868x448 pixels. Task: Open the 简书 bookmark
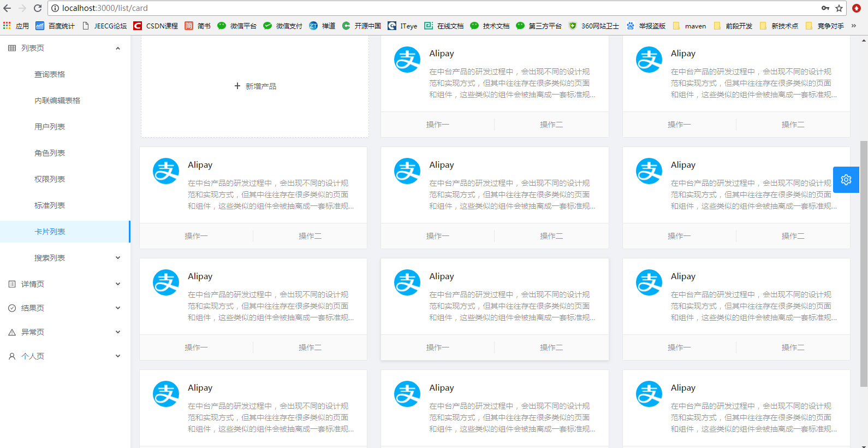pos(198,26)
